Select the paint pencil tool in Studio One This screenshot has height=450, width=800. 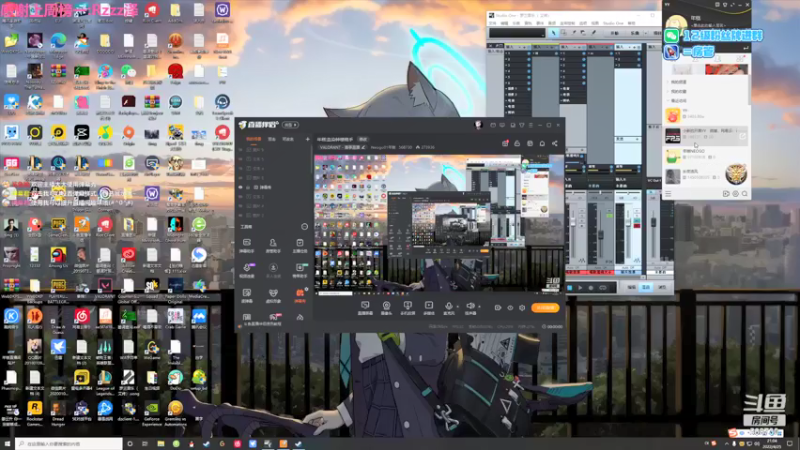tap(593, 33)
